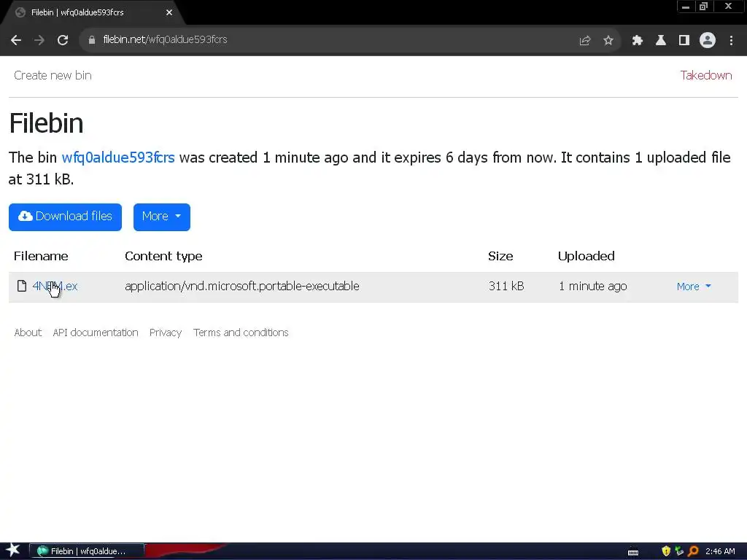Click Create new bin link
747x560 pixels.
click(53, 75)
